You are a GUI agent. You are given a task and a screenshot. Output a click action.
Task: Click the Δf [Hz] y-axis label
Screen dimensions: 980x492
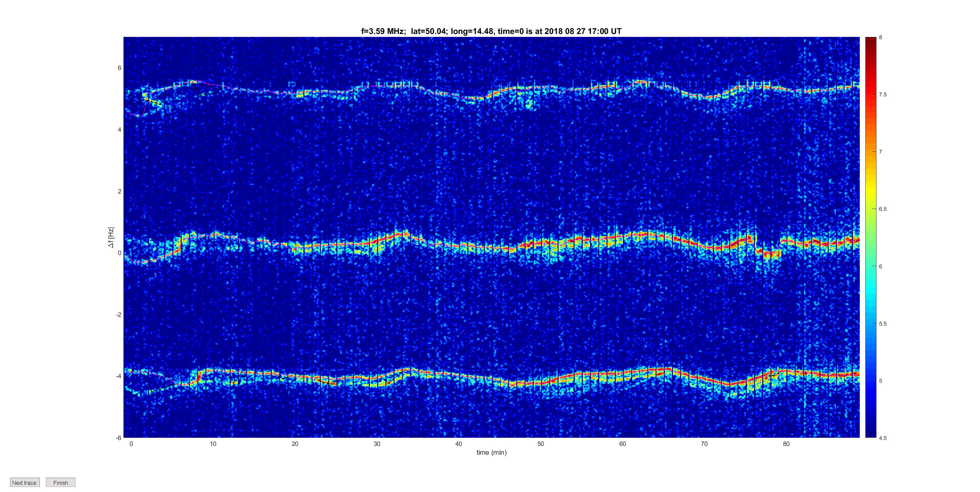pos(111,237)
